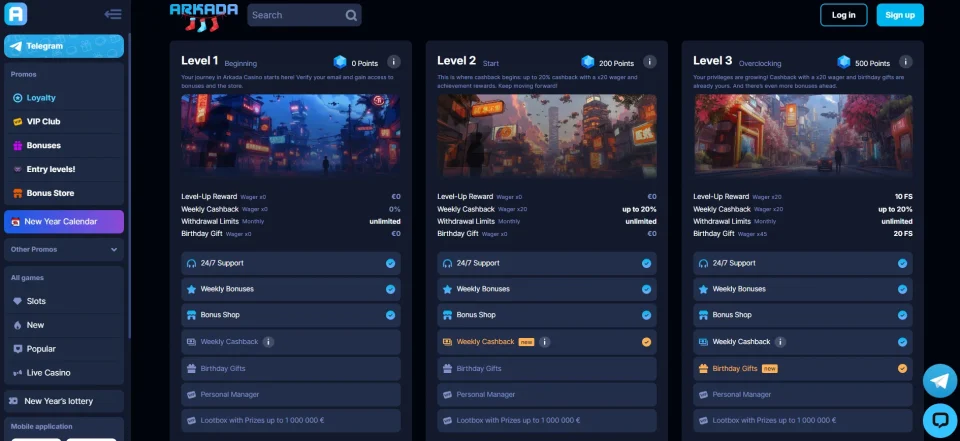
Task: Click the Level 1 Weekly Bonuses checkmark
Action: tap(390, 289)
